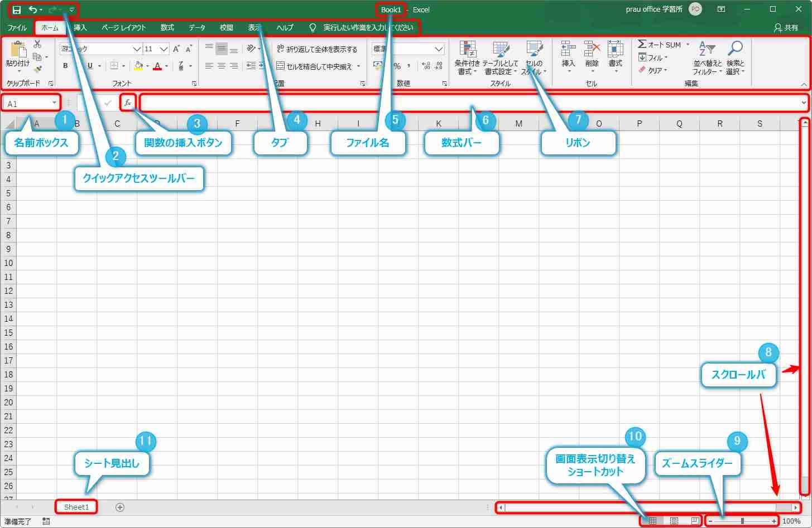Switch to Page Layout view in status bar
The image size is (812, 528).
point(674,521)
